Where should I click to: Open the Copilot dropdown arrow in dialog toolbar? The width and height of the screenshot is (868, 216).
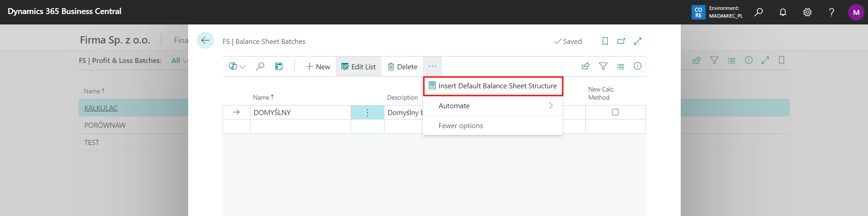pos(242,67)
